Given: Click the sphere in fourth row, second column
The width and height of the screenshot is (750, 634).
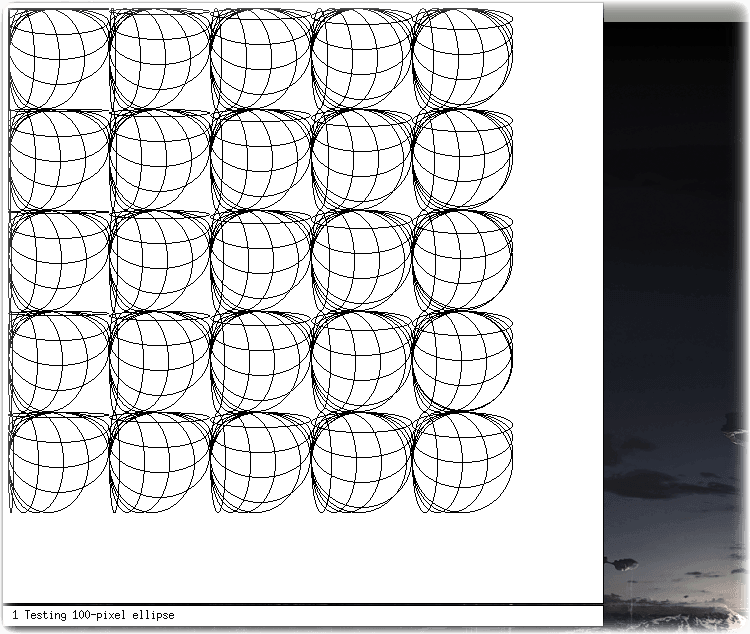Looking at the screenshot, I should point(160,362).
